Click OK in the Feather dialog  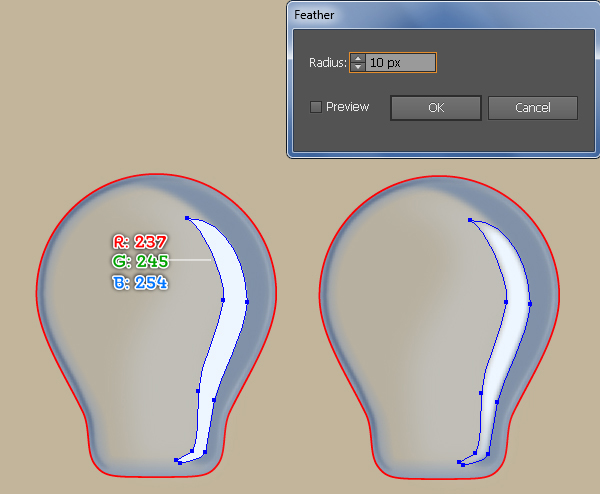(436, 108)
